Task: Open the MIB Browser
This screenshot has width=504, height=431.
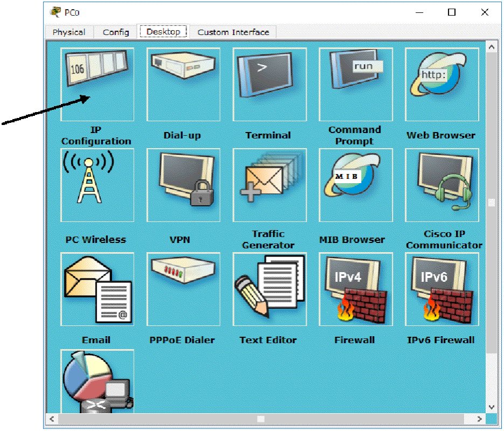Action: [356, 185]
